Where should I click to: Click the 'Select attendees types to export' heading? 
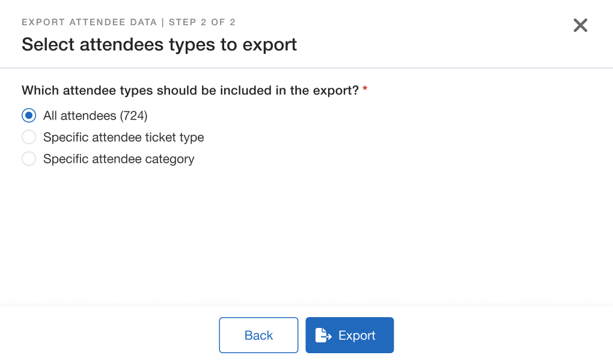(159, 44)
